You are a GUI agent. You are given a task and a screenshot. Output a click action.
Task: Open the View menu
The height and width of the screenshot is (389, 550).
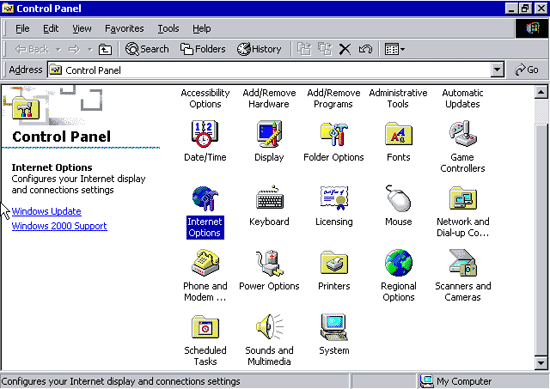82,28
